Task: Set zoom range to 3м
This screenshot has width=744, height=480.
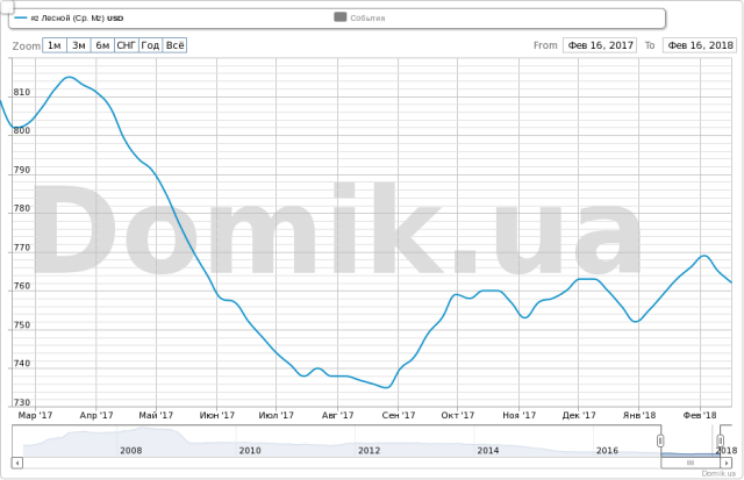Action: click(x=78, y=46)
